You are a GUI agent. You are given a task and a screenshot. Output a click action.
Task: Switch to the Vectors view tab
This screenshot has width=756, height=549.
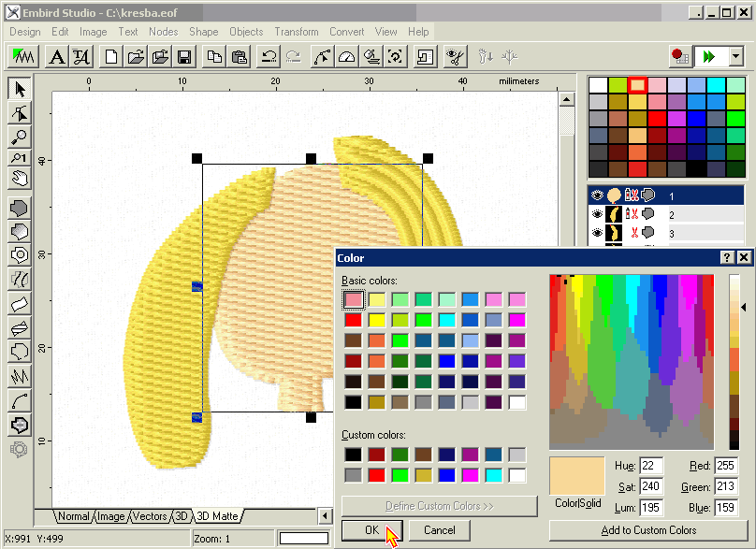150,516
